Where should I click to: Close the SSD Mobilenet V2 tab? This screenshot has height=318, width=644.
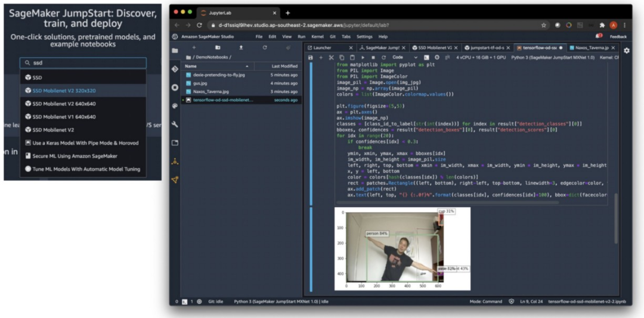click(x=456, y=48)
